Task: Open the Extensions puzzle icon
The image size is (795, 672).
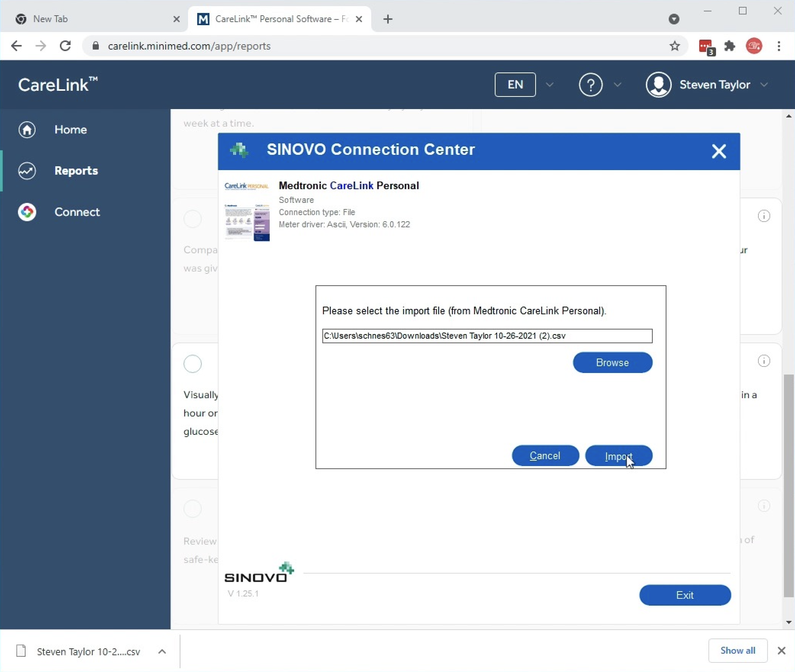Action: [729, 46]
